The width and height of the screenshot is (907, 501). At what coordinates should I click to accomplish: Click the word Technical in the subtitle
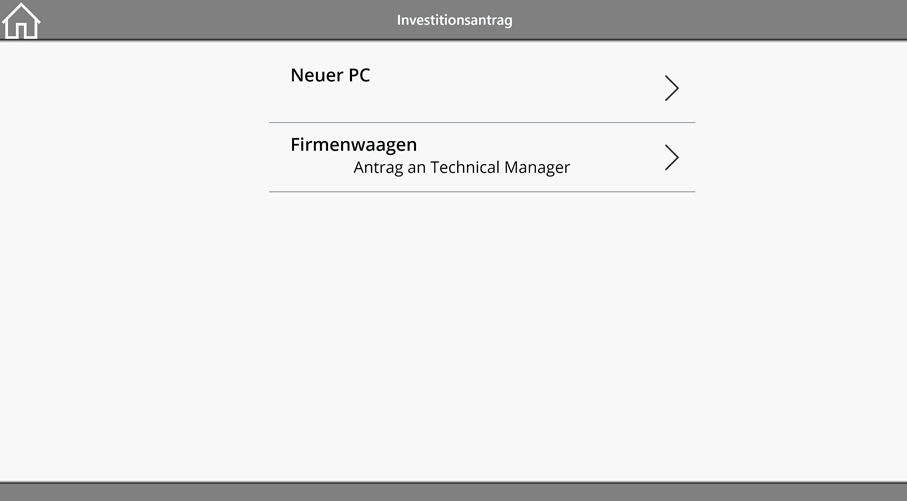point(465,167)
